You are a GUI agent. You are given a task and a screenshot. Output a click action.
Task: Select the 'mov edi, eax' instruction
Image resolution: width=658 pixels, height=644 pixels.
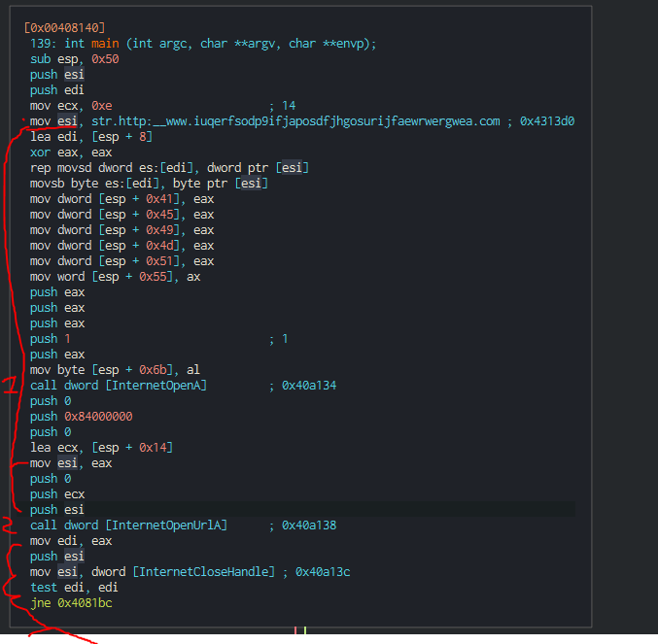click(71, 541)
